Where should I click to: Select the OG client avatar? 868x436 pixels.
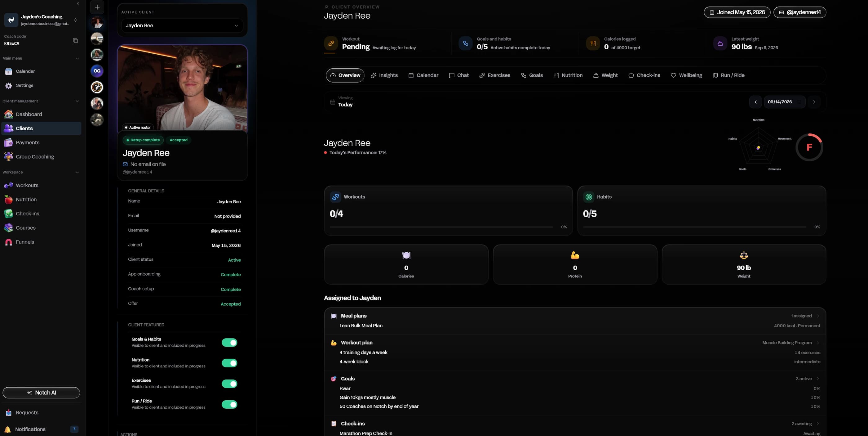tap(97, 71)
